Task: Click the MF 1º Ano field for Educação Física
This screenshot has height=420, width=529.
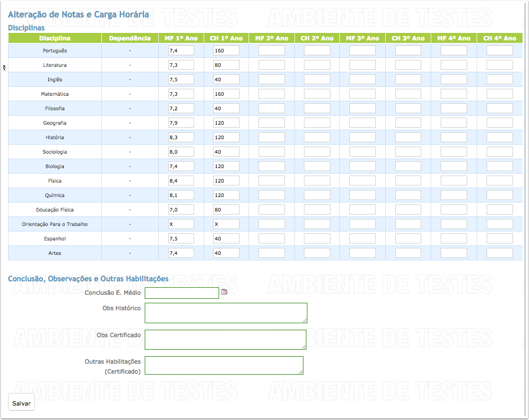Action: [x=181, y=210]
